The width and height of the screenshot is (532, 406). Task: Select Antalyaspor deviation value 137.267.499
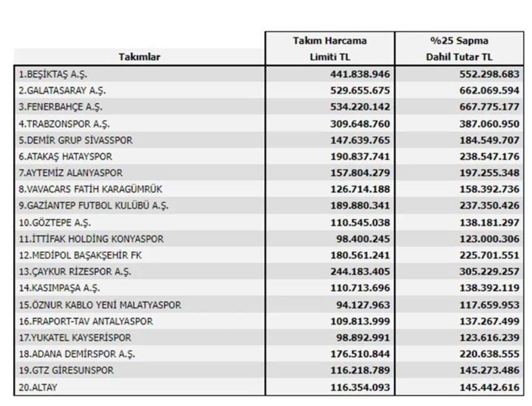tap(490, 321)
